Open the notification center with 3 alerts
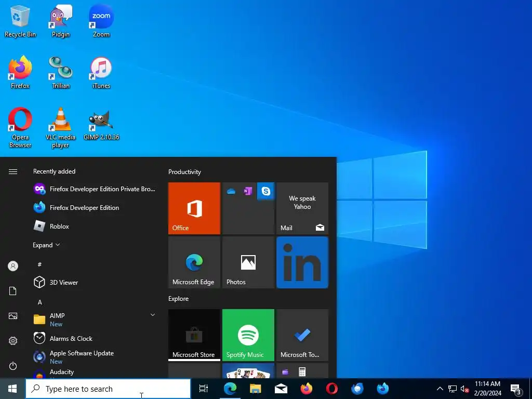 tap(516, 389)
